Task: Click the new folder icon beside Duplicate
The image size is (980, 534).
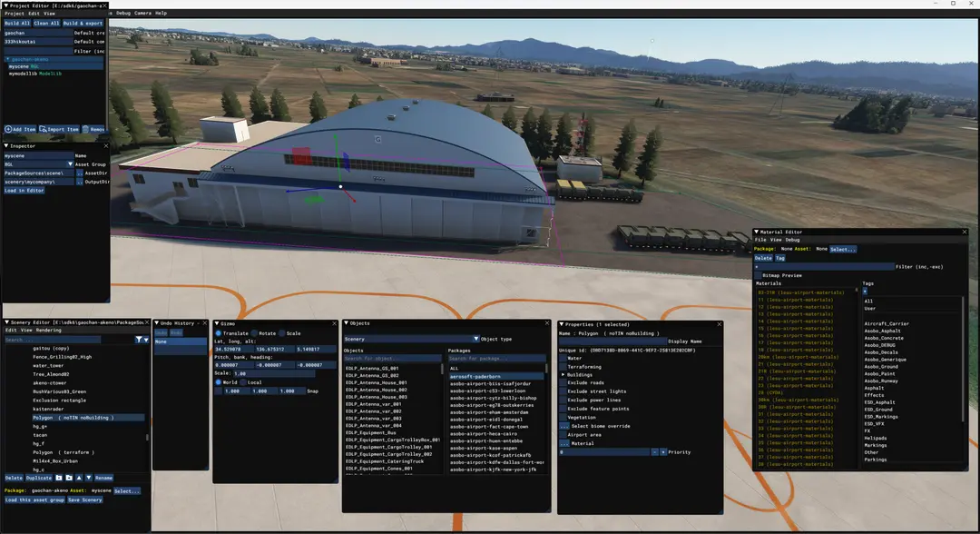Action: (x=59, y=478)
